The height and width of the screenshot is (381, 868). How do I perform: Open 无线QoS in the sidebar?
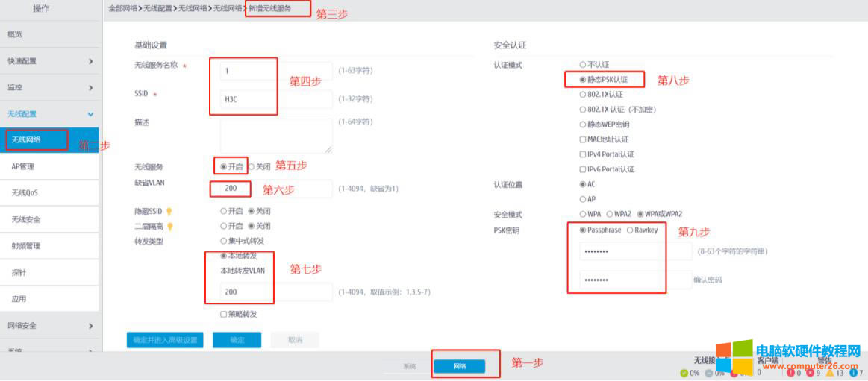coord(49,193)
